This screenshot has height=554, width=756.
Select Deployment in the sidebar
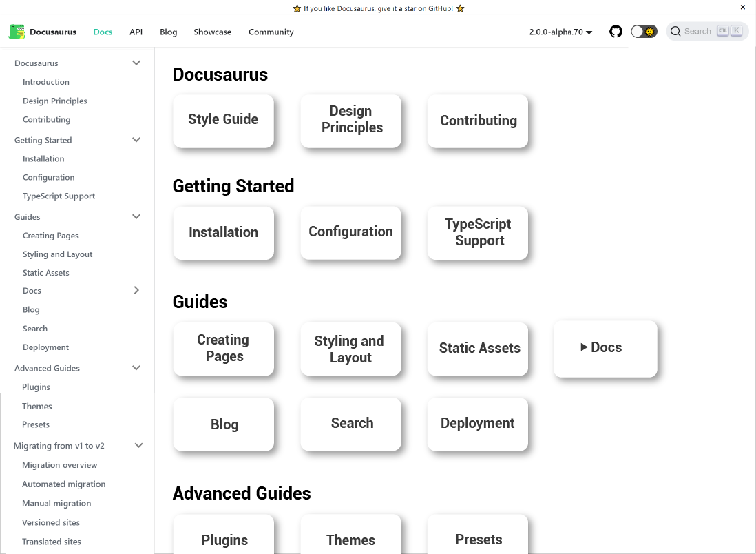pos(45,347)
